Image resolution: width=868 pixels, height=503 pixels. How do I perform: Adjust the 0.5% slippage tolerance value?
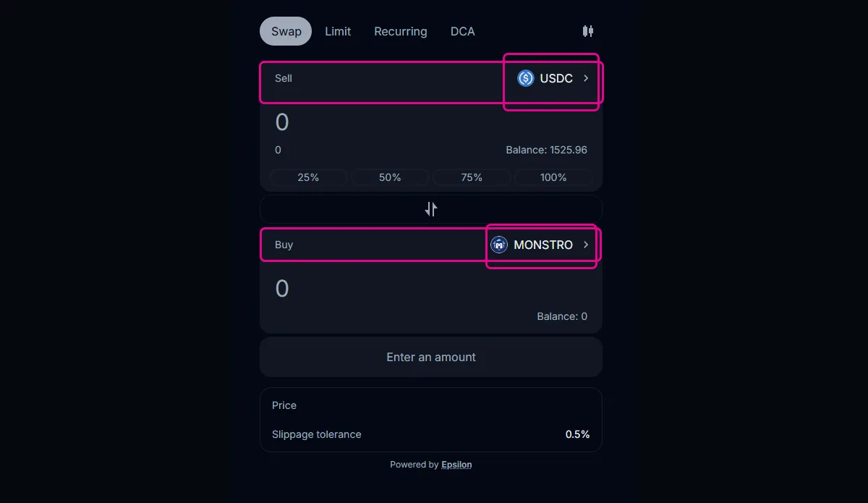pos(578,434)
